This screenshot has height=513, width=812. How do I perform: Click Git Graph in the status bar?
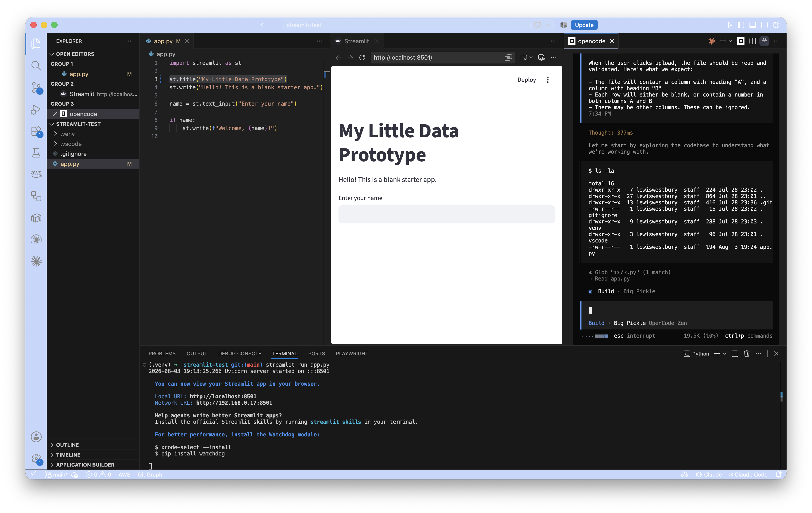150,474
